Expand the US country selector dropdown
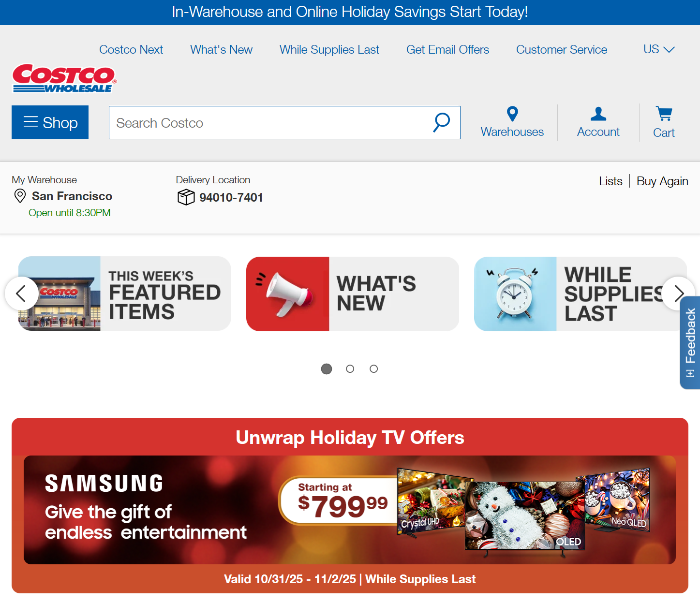 (658, 49)
